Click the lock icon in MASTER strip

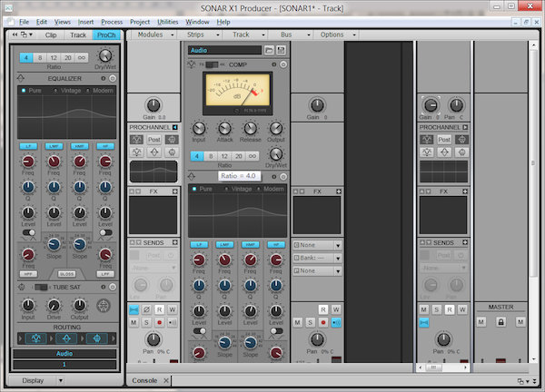click(x=500, y=322)
